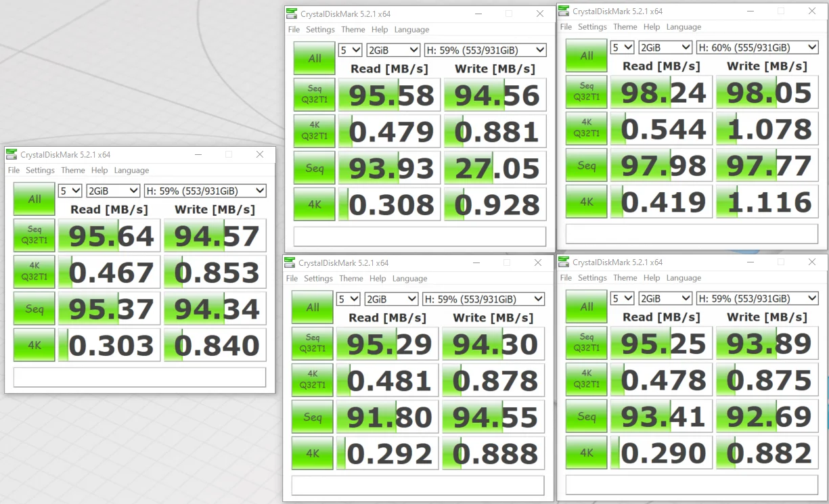Start 4K test beside the 0.292 result
Image resolution: width=829 pixels, height=504 pixels.
coord(313,453)
